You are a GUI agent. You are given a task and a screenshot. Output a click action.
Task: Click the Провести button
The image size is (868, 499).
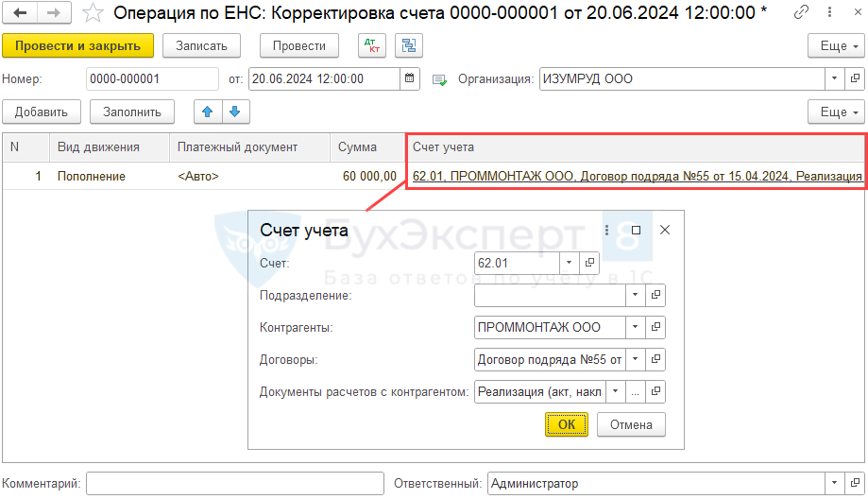(x=299, y=46)
